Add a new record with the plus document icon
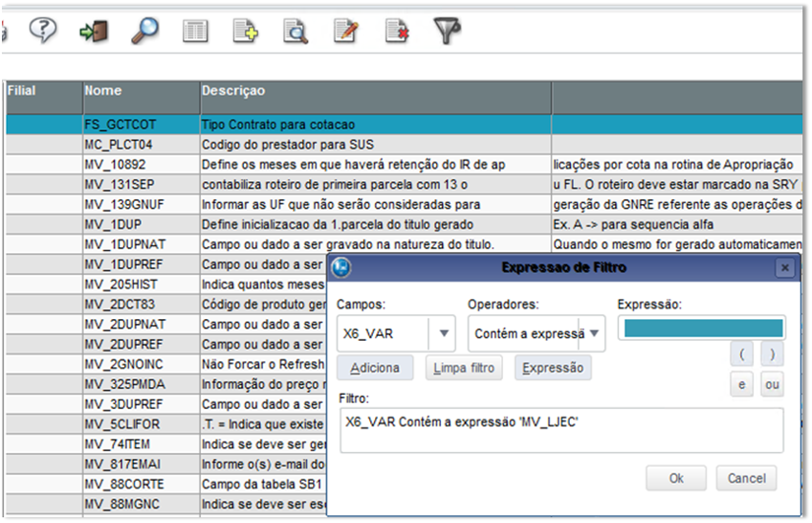Viewport: 812px width, 523px height. pos(245,32)
